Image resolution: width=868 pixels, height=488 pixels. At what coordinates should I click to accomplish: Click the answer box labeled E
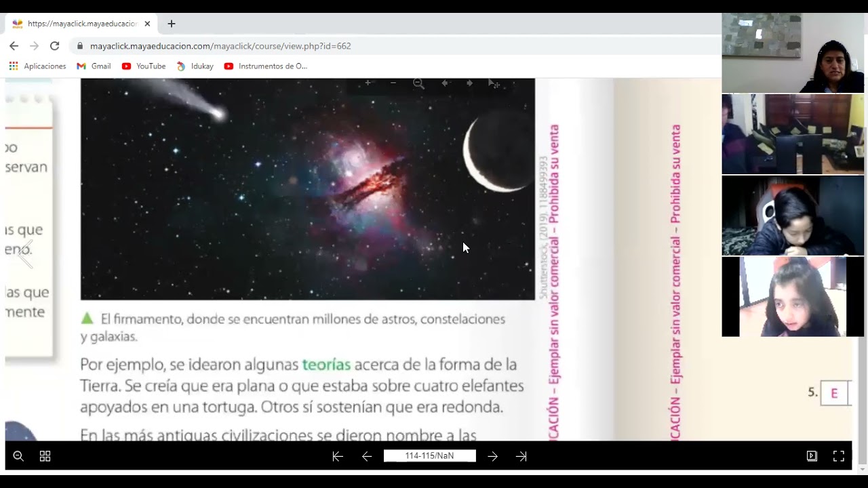click(835, 393)
